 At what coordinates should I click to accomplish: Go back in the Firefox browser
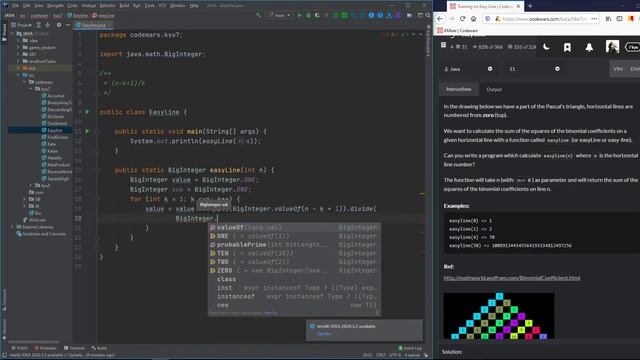point(440,19)
